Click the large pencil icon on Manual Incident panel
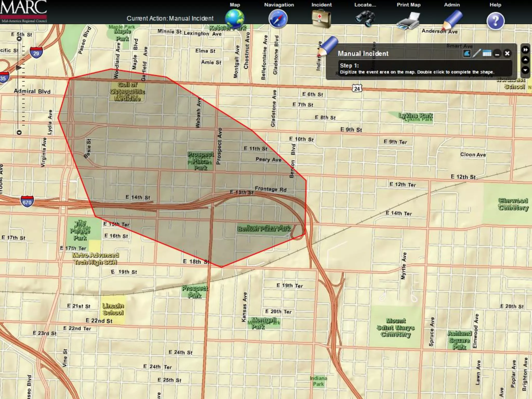Image resolution: width=532 pixels, height=399 pixels. [327, 46]
